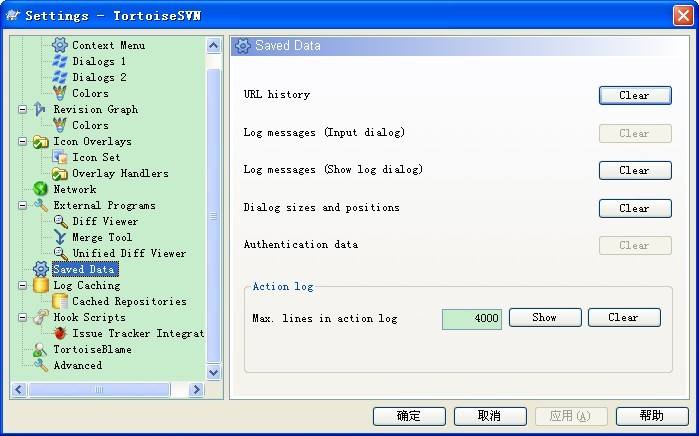The image size is (699, 436).
Task: Collapse the Hook Scripts tree node
Action: pos(22,317)
